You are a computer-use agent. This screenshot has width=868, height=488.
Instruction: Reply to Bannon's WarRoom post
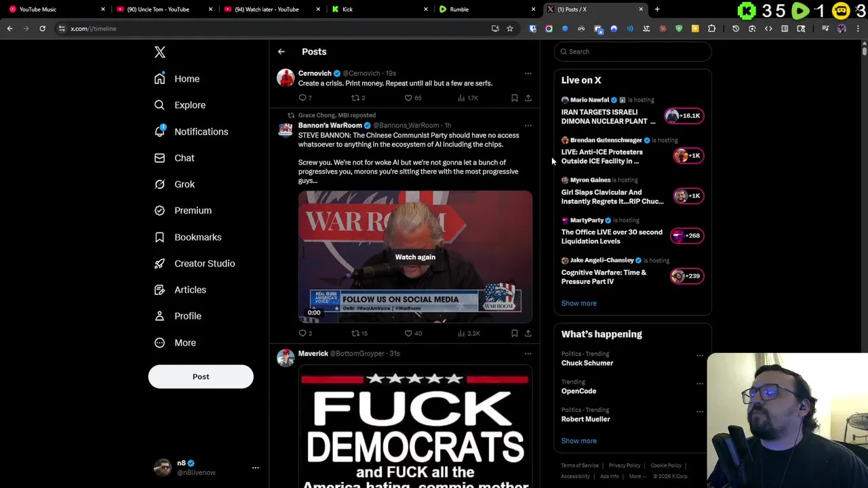tap(302, 333)
